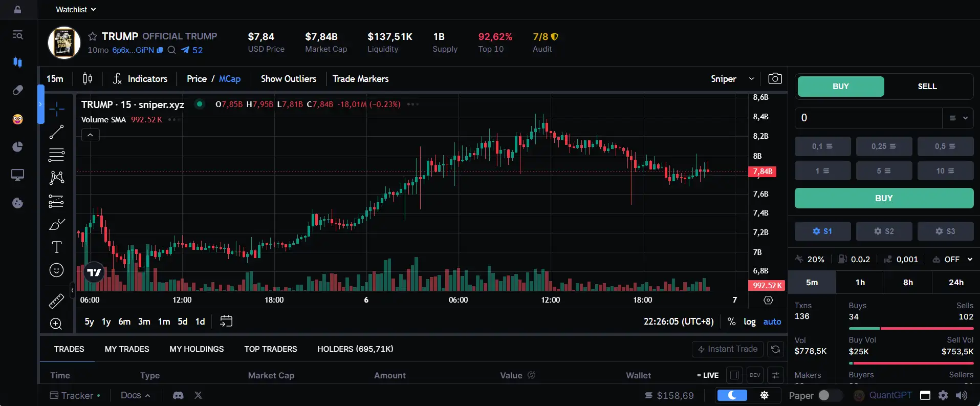Click the zoom in magnifier tool
The image size is (980, 406).
56,324
